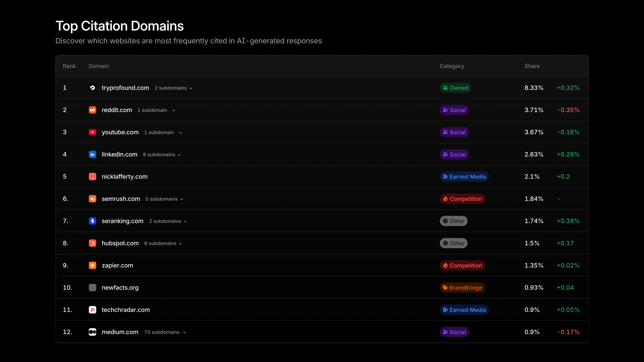Click the hubspot.com logo icon
Viewport: 644px width, 362px height.
(x=93, y=243)
